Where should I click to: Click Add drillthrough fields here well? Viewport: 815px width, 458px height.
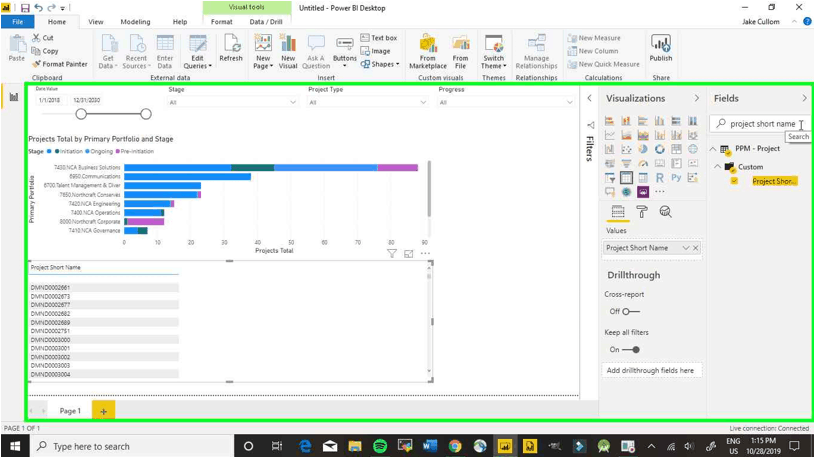[x=650, y=370]
